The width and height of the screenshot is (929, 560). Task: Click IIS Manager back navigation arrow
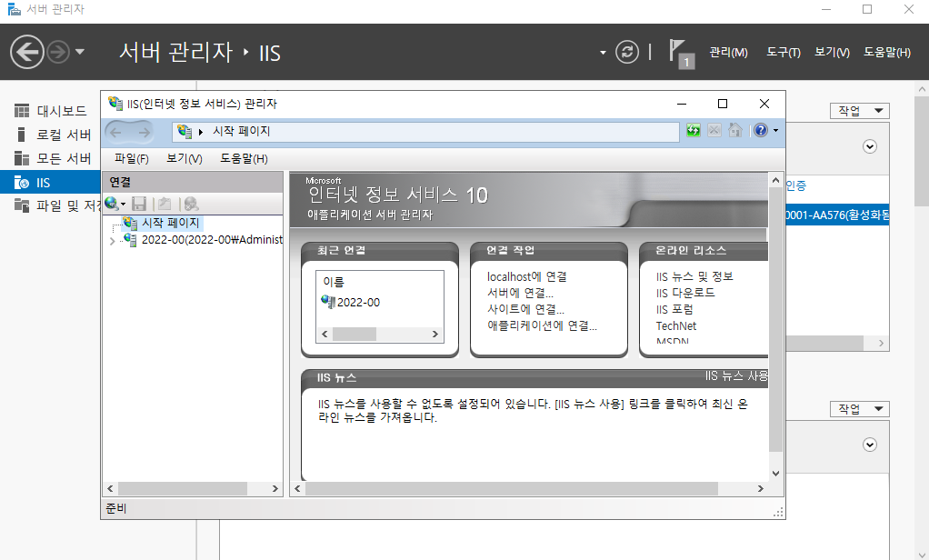coord(116,132)
